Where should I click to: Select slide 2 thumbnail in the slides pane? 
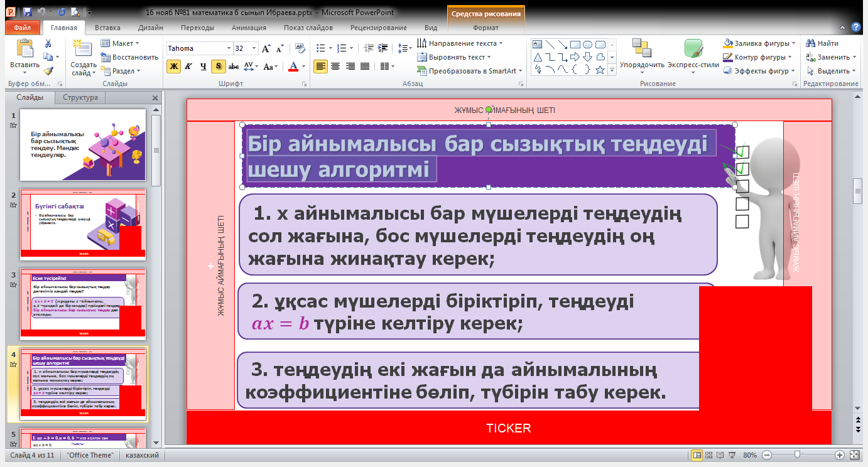tap(83, 224)
